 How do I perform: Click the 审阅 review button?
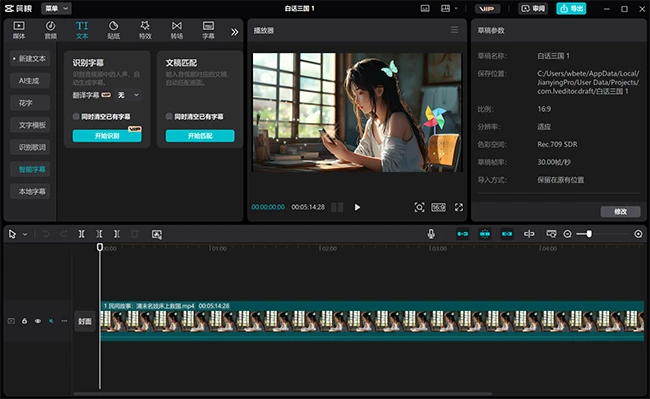point(533,9)
